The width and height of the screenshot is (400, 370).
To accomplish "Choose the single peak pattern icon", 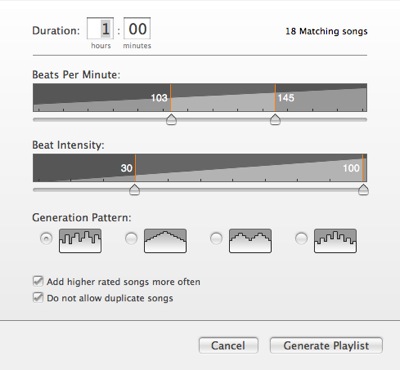I will click(165, 241).
